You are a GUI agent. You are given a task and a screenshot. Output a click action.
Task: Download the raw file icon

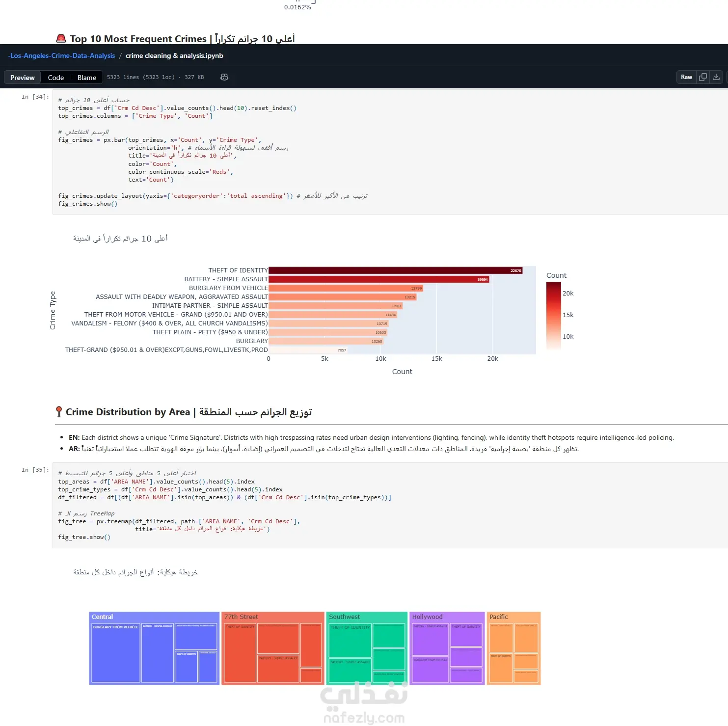click(716, 77)
